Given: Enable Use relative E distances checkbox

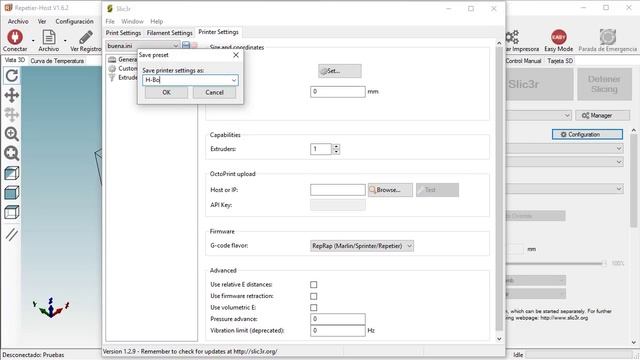Looking at the screenshot, I should (313, 284).
